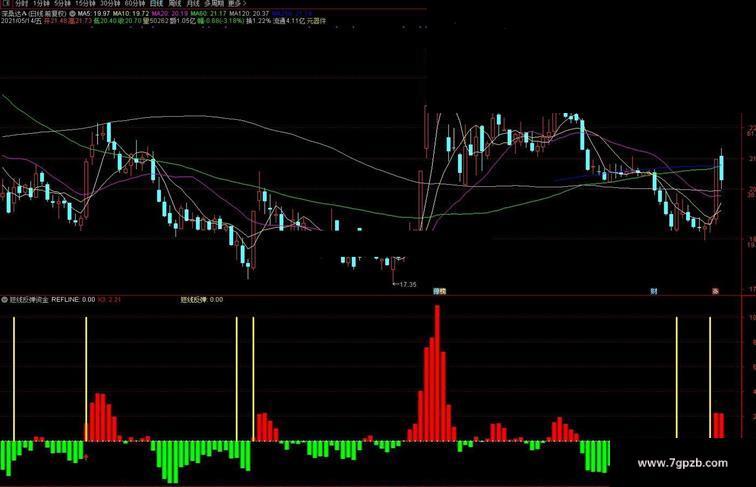Select the 30分钟 period tab
The height and width of the screenshot is (487, 756).
(x=110, y=3)
